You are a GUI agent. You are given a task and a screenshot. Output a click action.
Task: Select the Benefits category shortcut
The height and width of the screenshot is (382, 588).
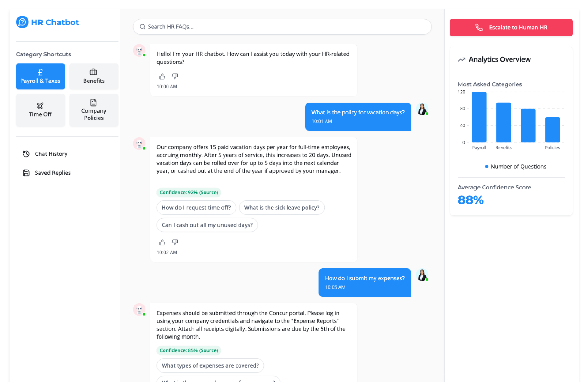pos(94,76)
